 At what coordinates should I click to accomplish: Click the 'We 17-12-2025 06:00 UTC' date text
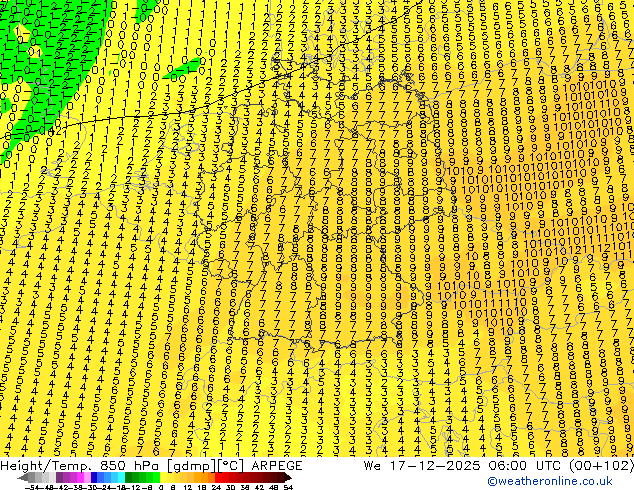(463, 466)
